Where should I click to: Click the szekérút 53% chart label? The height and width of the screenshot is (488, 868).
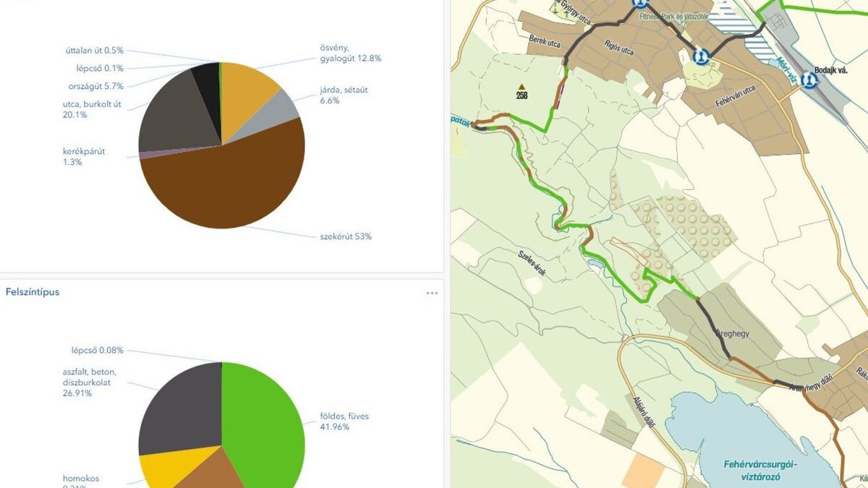pos(346,236)
